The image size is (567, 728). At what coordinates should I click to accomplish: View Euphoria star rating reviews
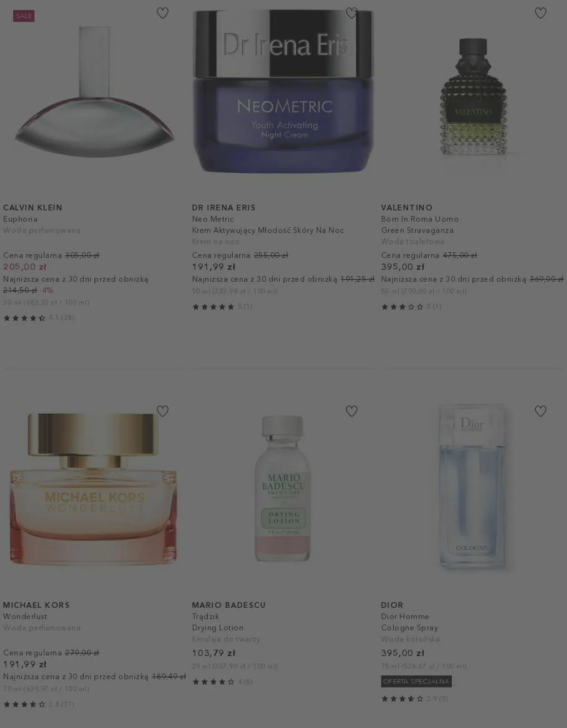[39, 318]
